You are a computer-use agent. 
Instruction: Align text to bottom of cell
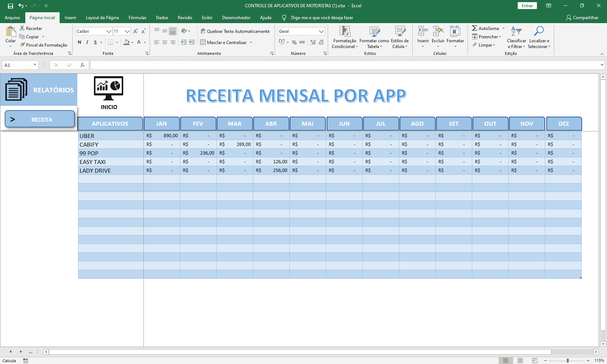click(x=173, y=31)
